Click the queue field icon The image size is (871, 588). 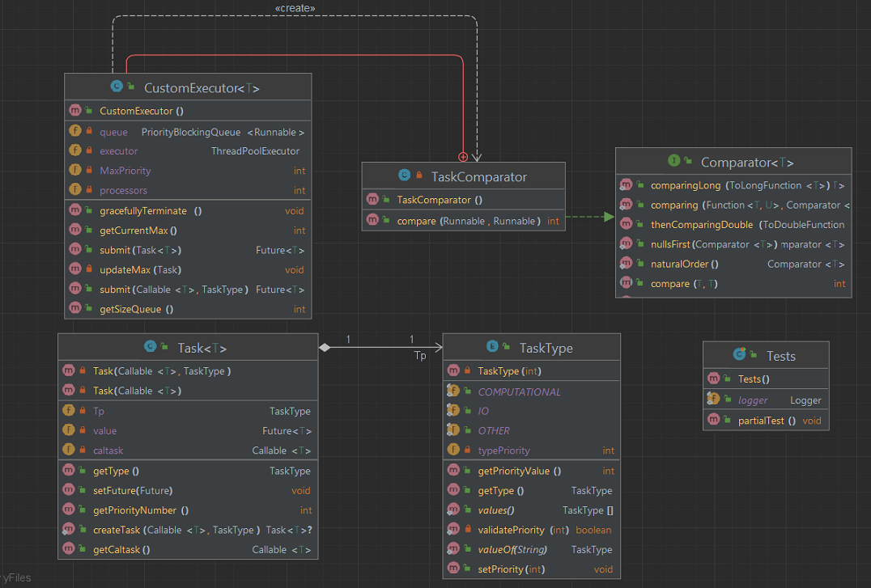pyautogui.click(x=75, y=131)
